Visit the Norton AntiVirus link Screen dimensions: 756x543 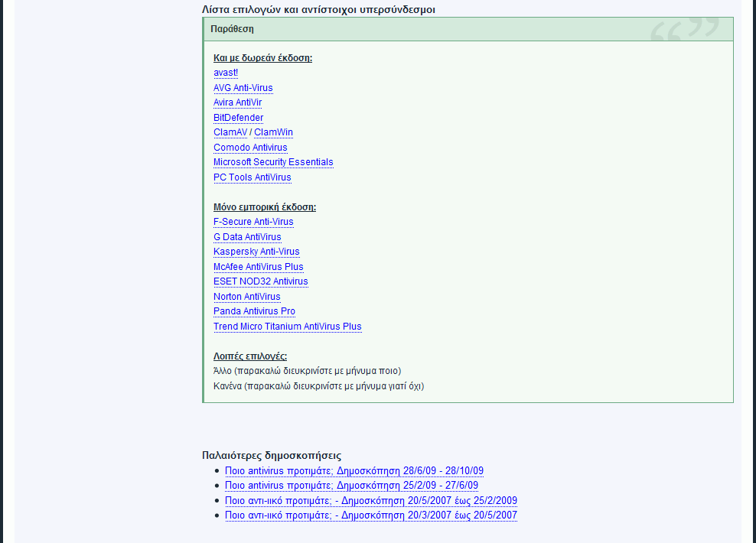point(247,297)
